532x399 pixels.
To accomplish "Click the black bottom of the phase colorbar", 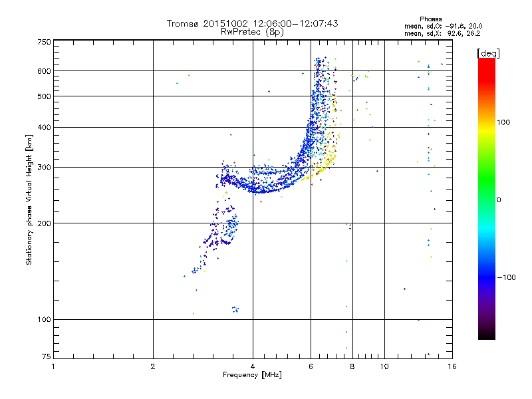I will pos(487,334).
